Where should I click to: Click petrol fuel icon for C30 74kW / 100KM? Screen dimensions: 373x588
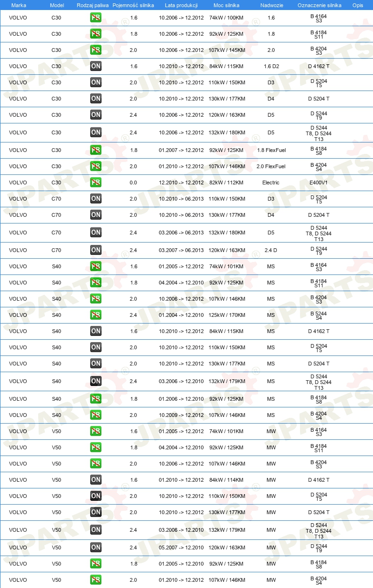(96, 18)
